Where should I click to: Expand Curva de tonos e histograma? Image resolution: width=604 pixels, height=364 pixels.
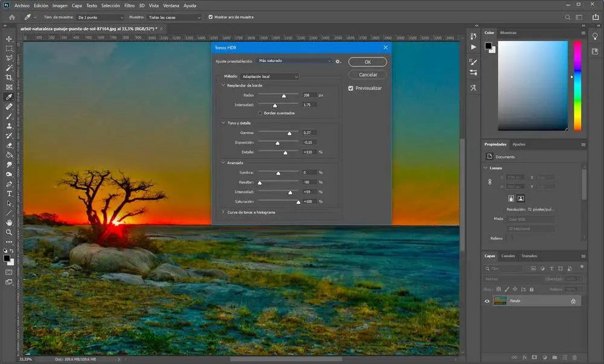223,212
